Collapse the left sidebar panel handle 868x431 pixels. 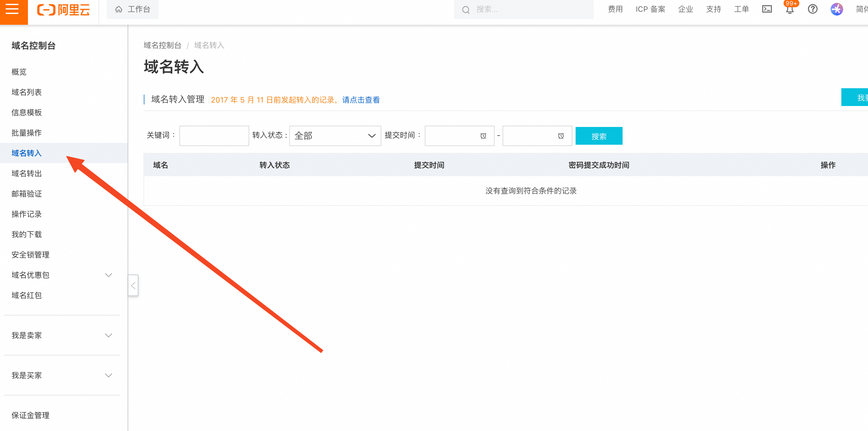point(133,286)
